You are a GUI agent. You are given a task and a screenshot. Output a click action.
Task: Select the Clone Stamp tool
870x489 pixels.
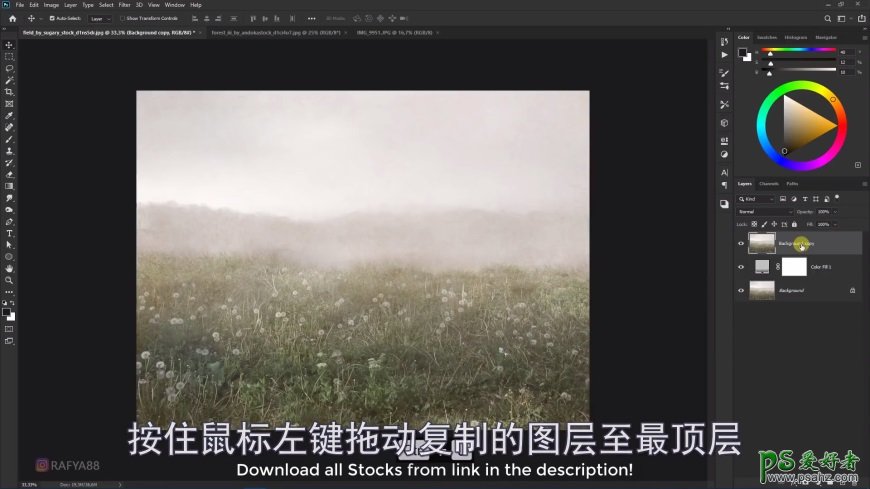(x=9, y=151)
